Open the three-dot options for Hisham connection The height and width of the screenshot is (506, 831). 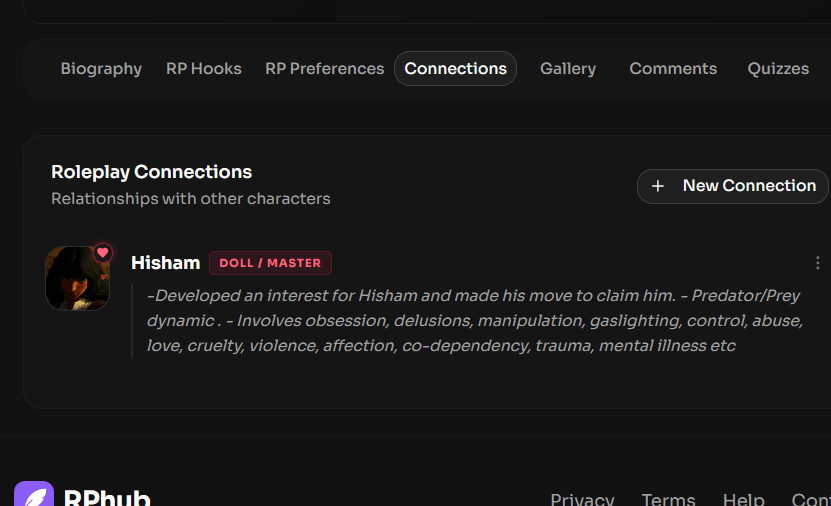(818, 263)
